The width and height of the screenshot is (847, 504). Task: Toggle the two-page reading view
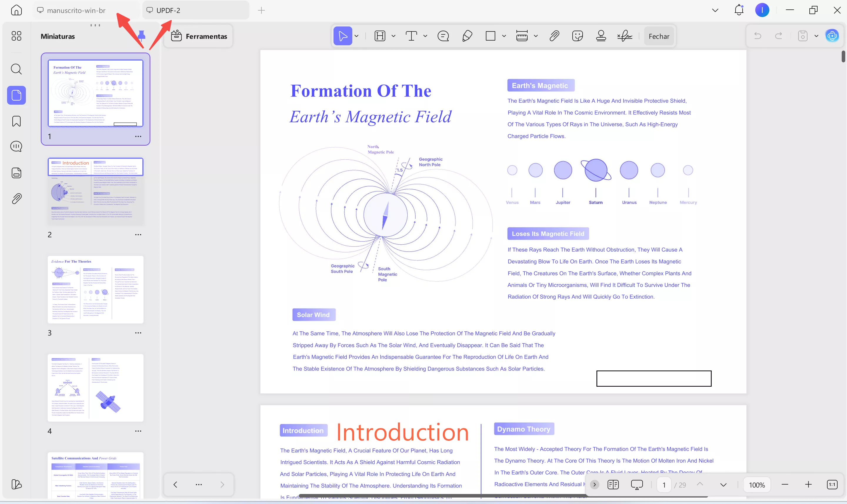[x=613, y=485]
